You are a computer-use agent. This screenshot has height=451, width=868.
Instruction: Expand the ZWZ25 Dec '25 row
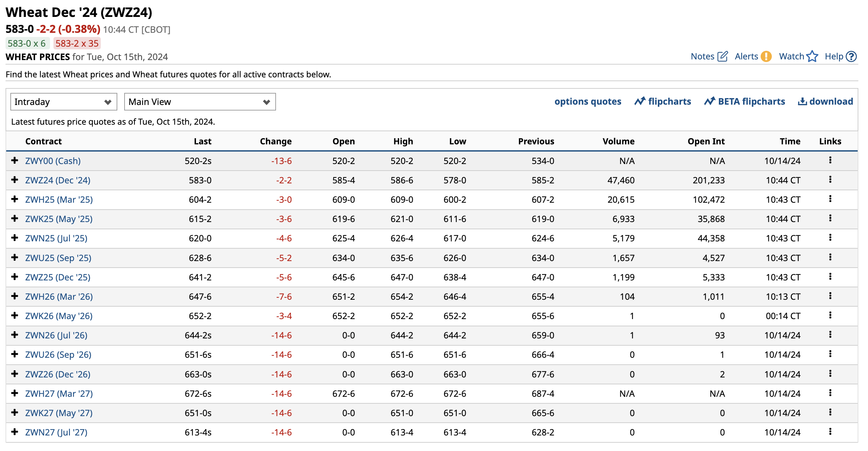(14, 277)
